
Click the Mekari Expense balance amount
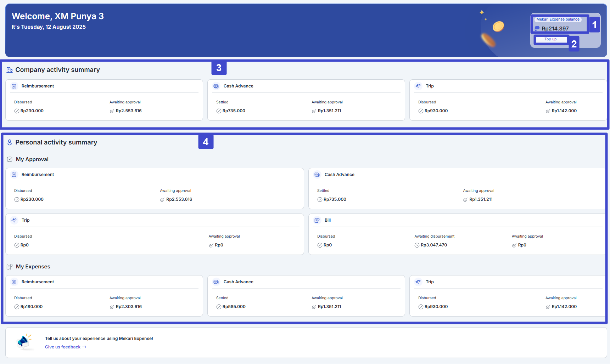pyautogui.click(x=555, y=29)
